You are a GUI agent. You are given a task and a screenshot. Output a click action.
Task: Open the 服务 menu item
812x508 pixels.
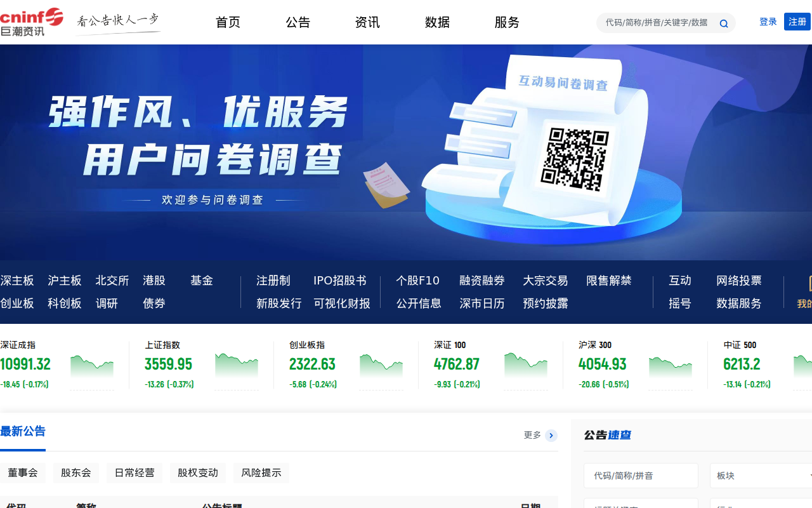click(x=507, y=22)
